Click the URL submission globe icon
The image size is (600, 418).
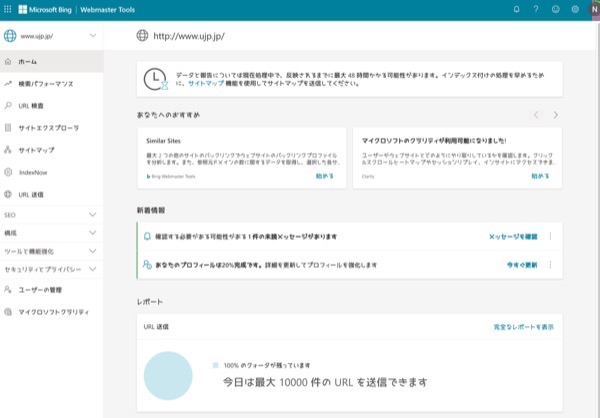tap(8, 194)
